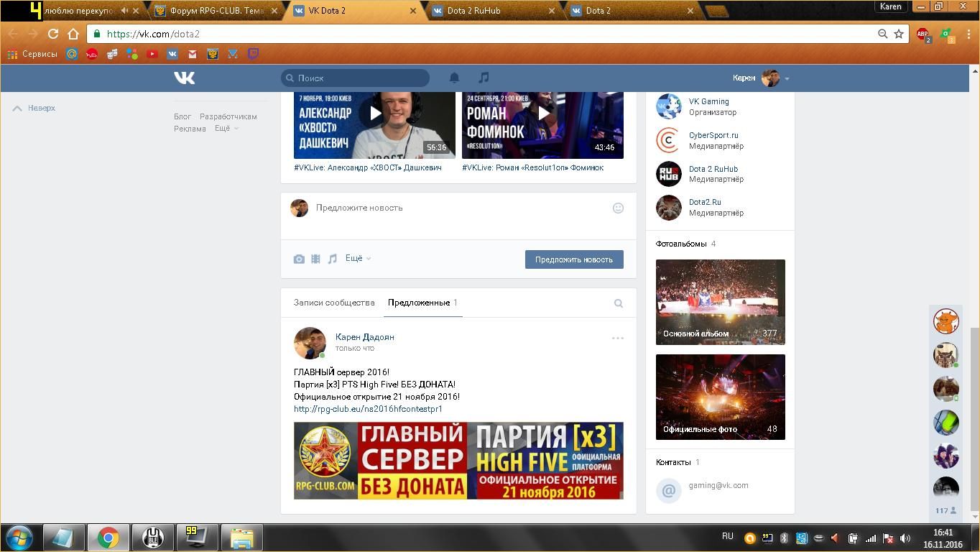980x552 pixels.
Task: Open the page zoom indicator in the address bar
Action: 882,34
